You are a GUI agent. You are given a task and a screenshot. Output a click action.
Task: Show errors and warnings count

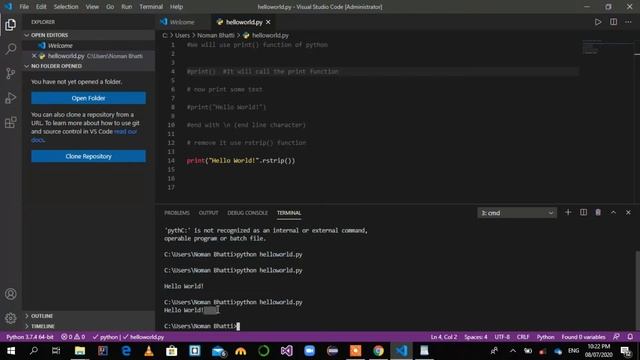[73, 337]
